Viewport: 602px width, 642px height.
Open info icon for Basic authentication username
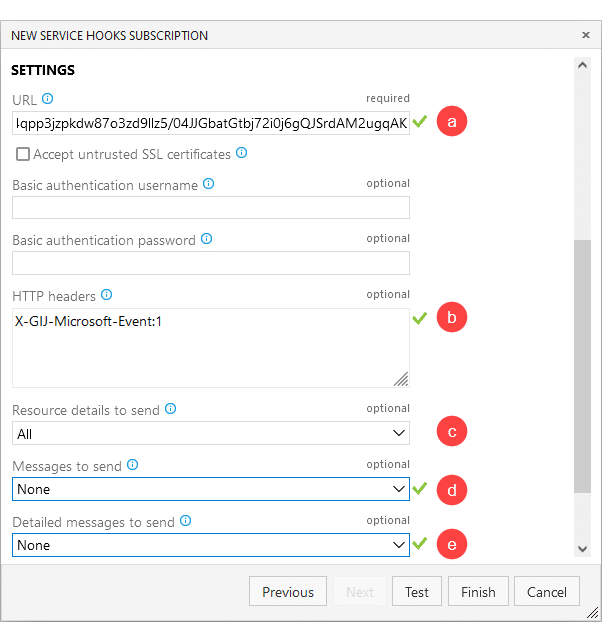coord(208,184)
